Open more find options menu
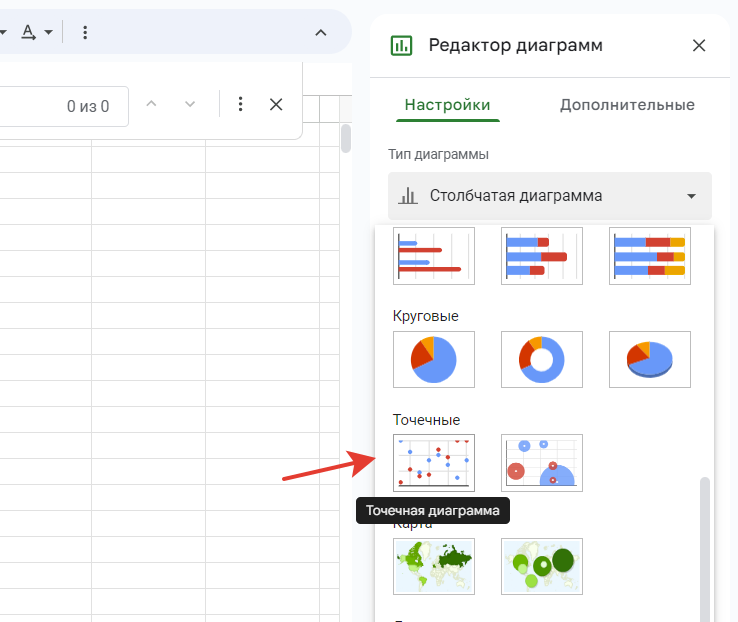Image resolution: width=738 pixels, height=622 pixels. (240, 104)
